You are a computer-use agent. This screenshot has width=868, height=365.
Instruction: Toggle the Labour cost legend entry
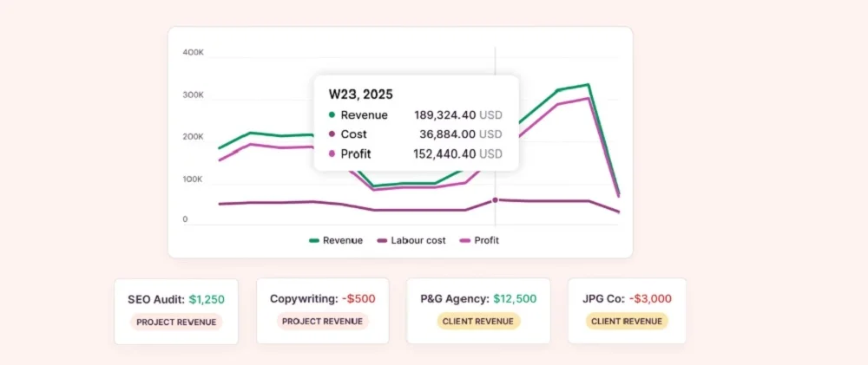tap(411, 240)
